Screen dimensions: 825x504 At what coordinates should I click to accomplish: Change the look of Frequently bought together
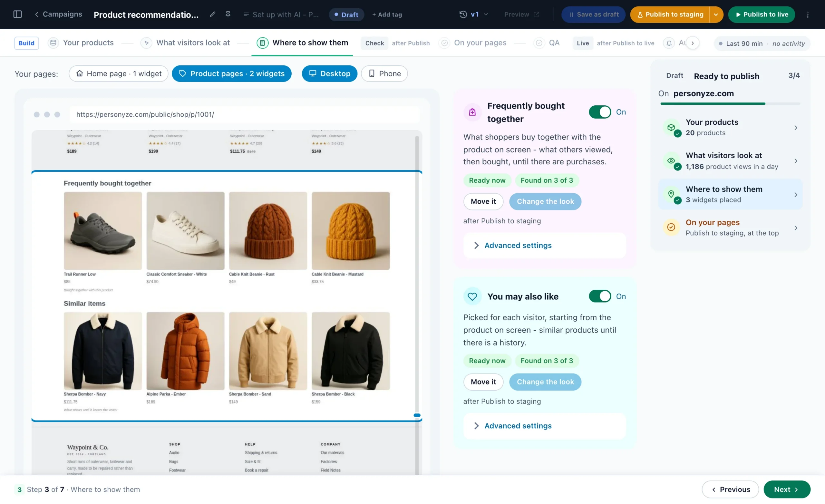[545, 201]
